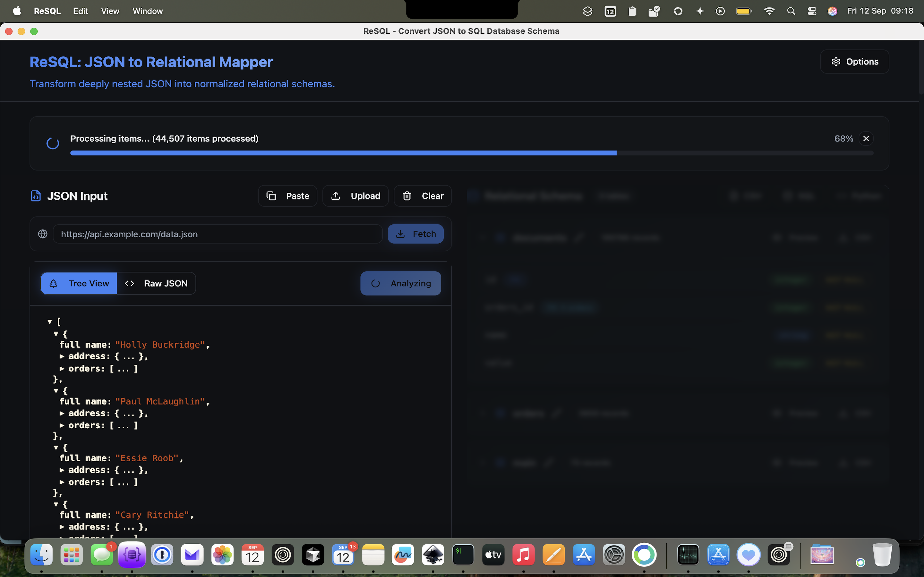The width and height of the screenshot is (924, 577).
Task: Click the Paste clipboard button
Action: (287, 196)
